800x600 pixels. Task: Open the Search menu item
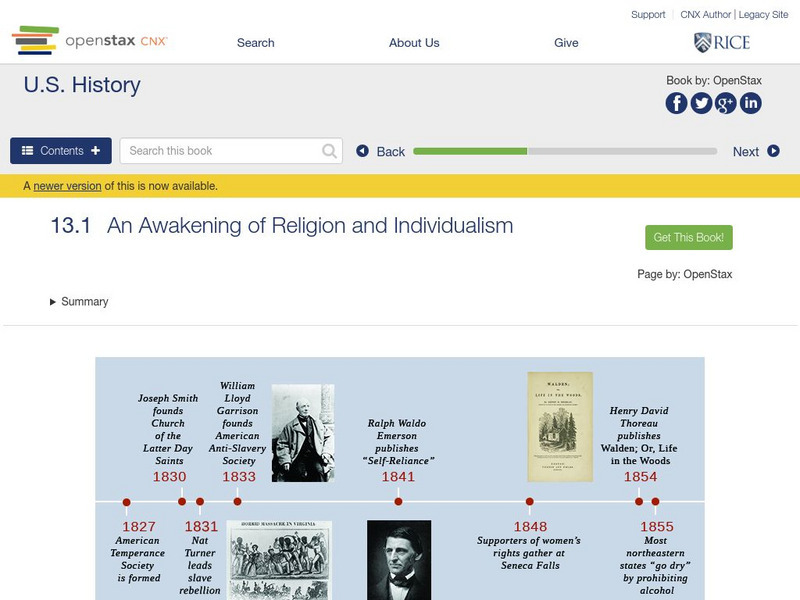[x=256, y=43]
